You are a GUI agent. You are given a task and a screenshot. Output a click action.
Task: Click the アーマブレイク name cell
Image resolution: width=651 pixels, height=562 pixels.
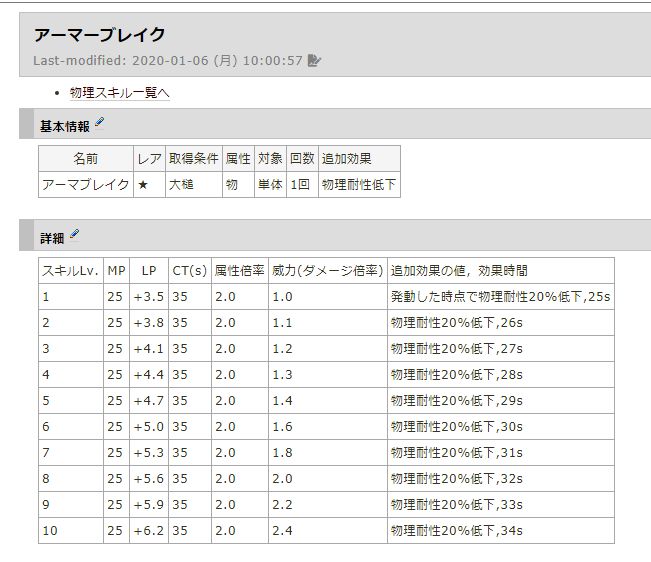pyautogui.click(x=86, y=184)
